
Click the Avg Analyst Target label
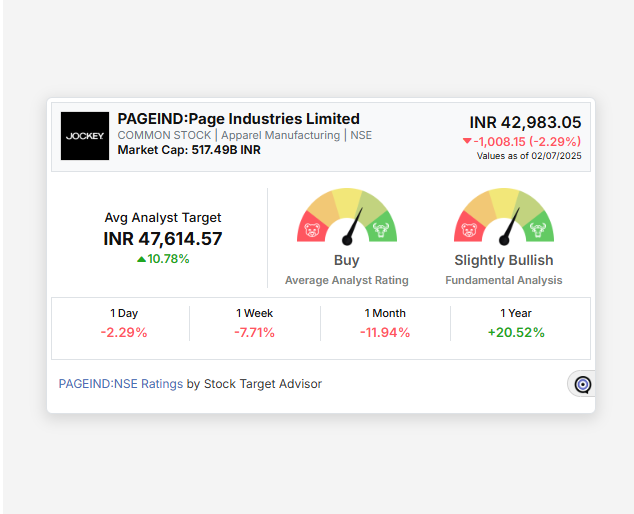click(163, 218)
